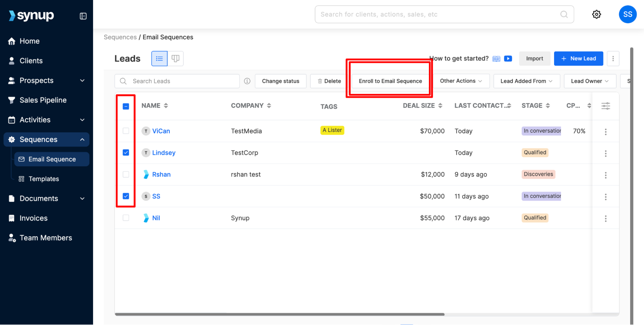Play the getting started video icon
This screenshot has height=325, width=644.
tap(508, 59)
